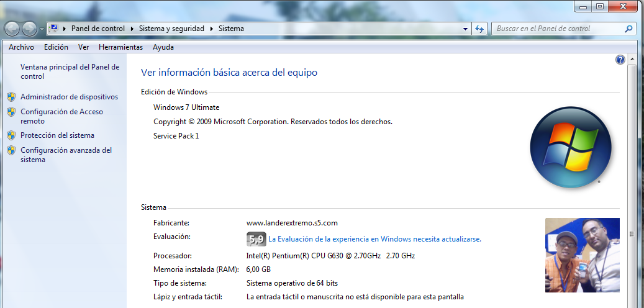This screenshot has height=308, width=644.
Task: Click the Ver información básica acerca del equipo heading
Action: 229,73
